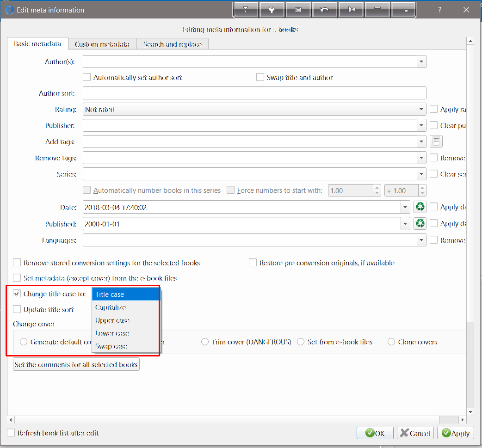Viewport: 482px width, 448px height.
Task: Enable Refresh book list after edit
Action: pos(11,433)
